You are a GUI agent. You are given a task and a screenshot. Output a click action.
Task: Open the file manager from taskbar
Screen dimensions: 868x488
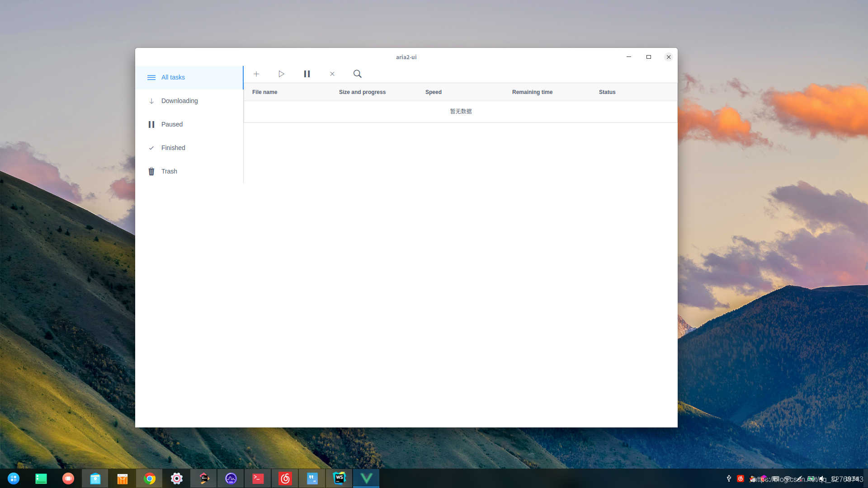click(x=95, y=478)
